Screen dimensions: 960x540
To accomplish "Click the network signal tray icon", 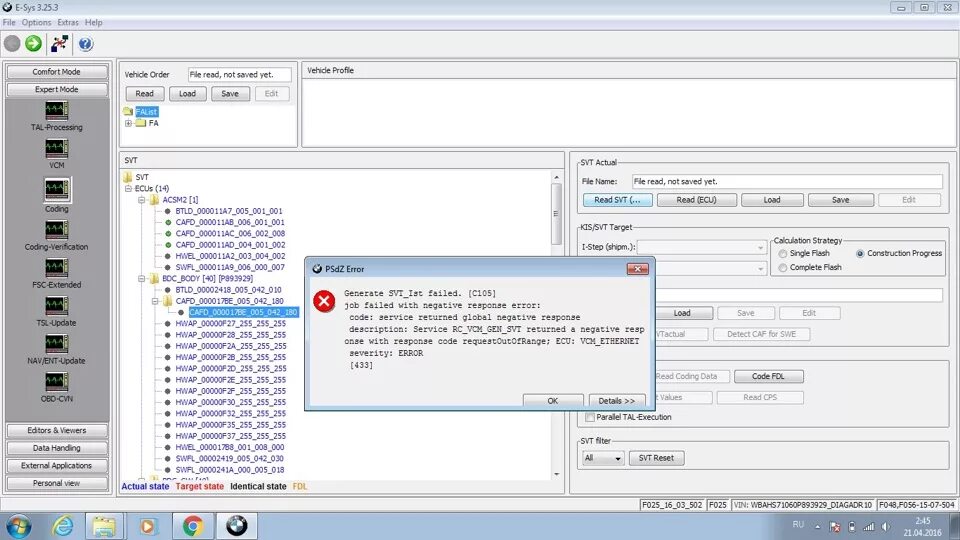I will (869, 527).
